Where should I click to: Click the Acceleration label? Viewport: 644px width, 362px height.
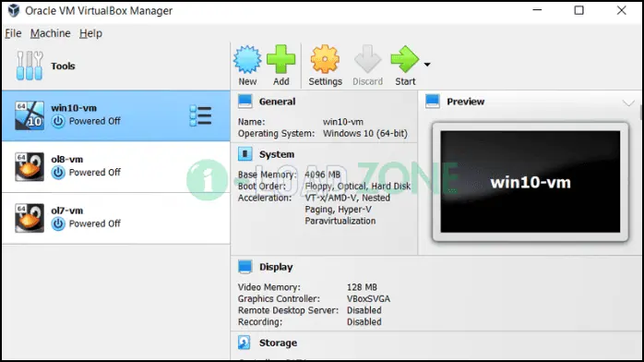pyautogui.click(x=265, y=198)
